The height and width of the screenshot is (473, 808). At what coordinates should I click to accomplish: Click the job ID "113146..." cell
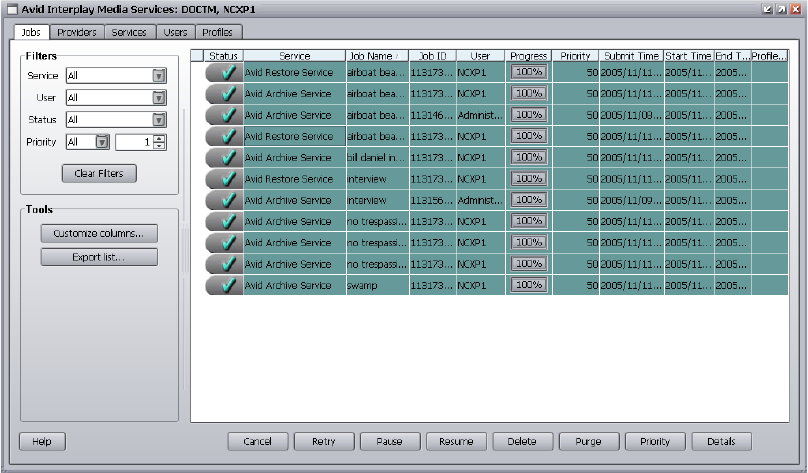pos(432,115)
